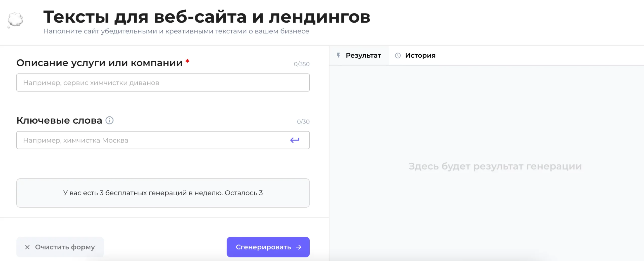Click the enter arrow icon in keywords field
Viewport: 644px width, 261px height.
(x=295, y=140)
